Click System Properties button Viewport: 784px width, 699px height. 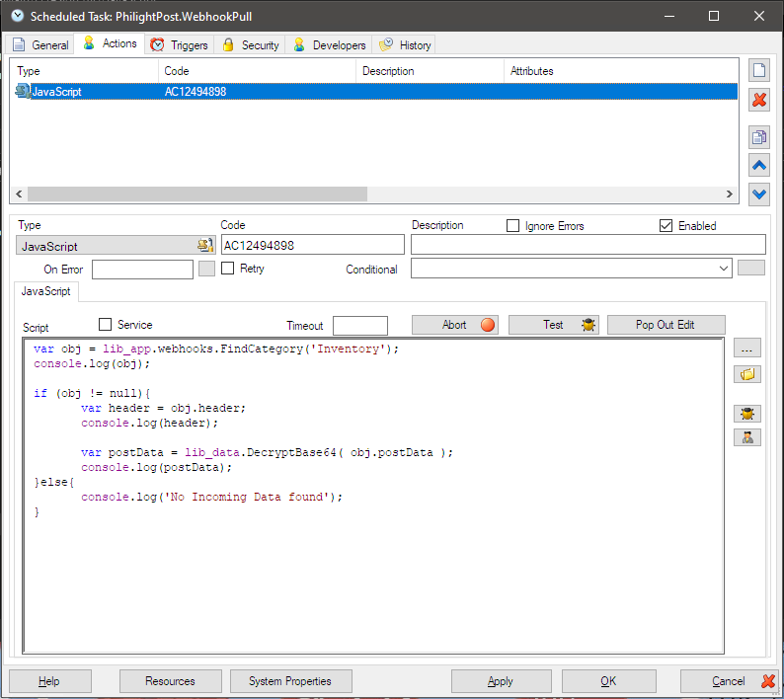(x=291, y=681)
